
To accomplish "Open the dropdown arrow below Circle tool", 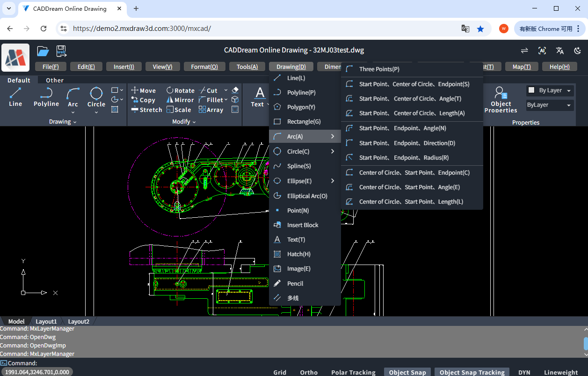I will click(96, 112).
